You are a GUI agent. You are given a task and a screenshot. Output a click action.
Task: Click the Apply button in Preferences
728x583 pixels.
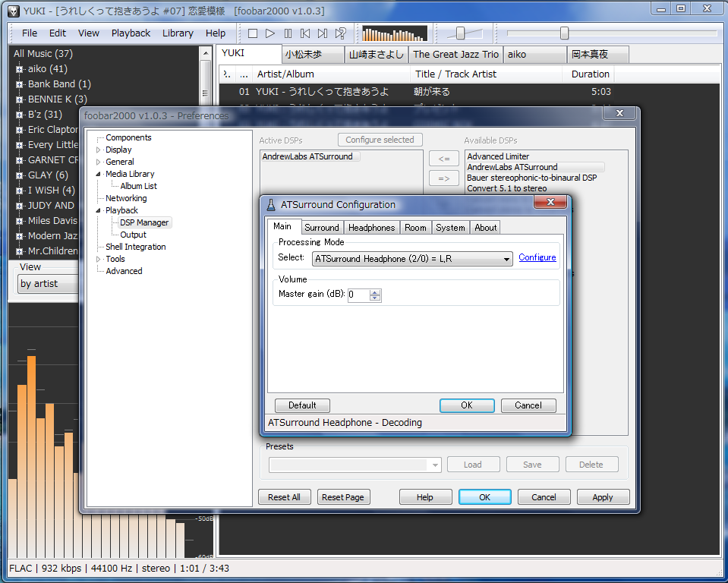click(603, 497)
